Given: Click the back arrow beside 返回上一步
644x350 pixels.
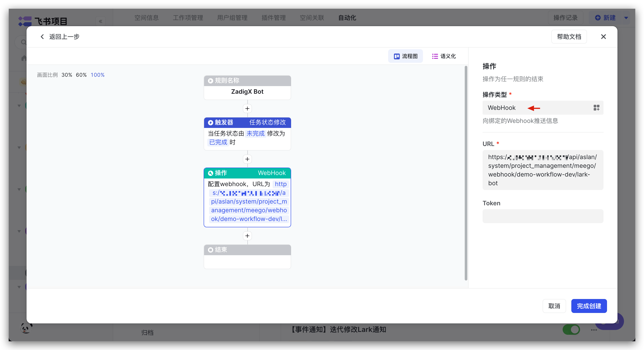Looking at the screenshot, I should [x=42, y=37].
